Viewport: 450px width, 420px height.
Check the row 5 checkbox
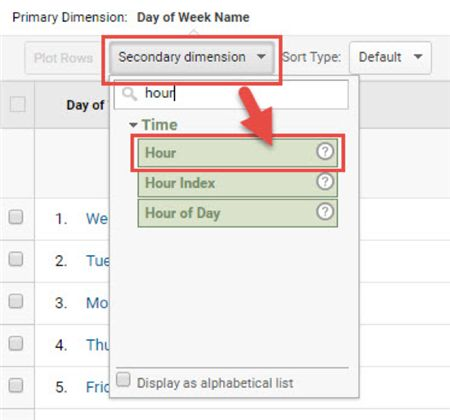pyautogui.click(x=16, y=385)
